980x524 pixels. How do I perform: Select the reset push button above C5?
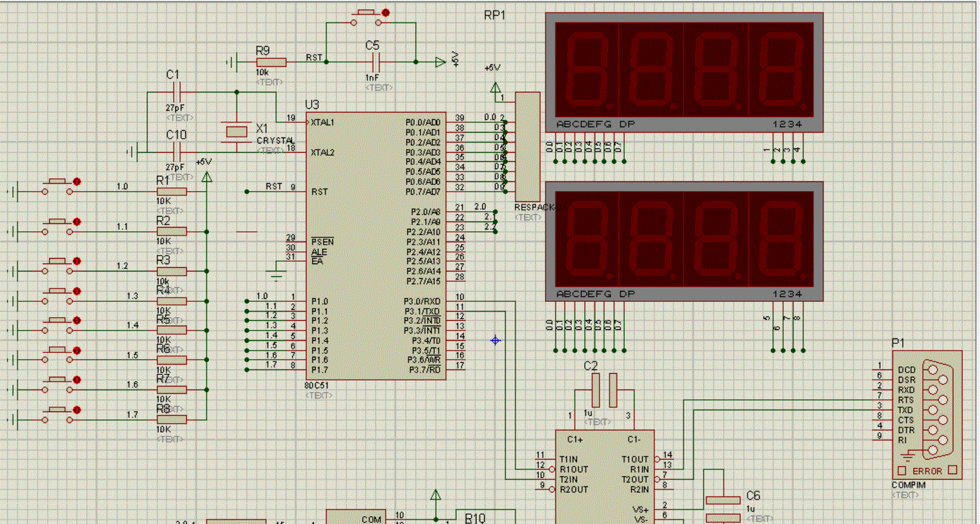(367, 16)
